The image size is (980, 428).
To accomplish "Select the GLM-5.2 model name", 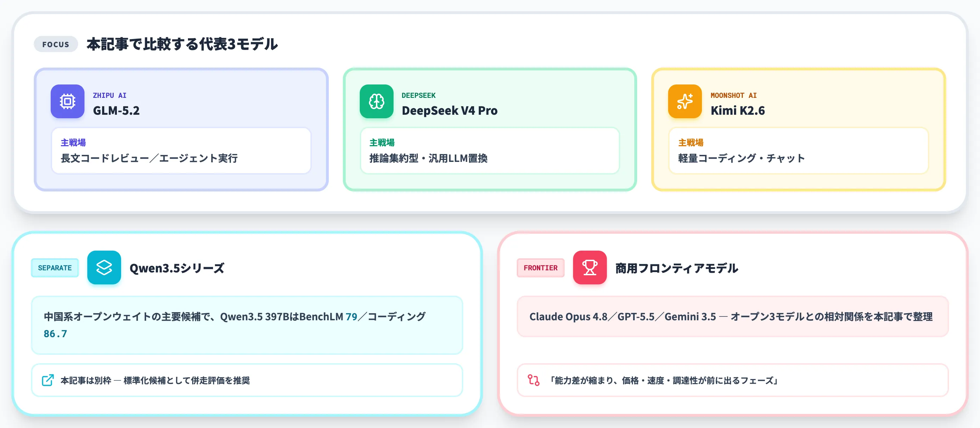I will [116, 110].
